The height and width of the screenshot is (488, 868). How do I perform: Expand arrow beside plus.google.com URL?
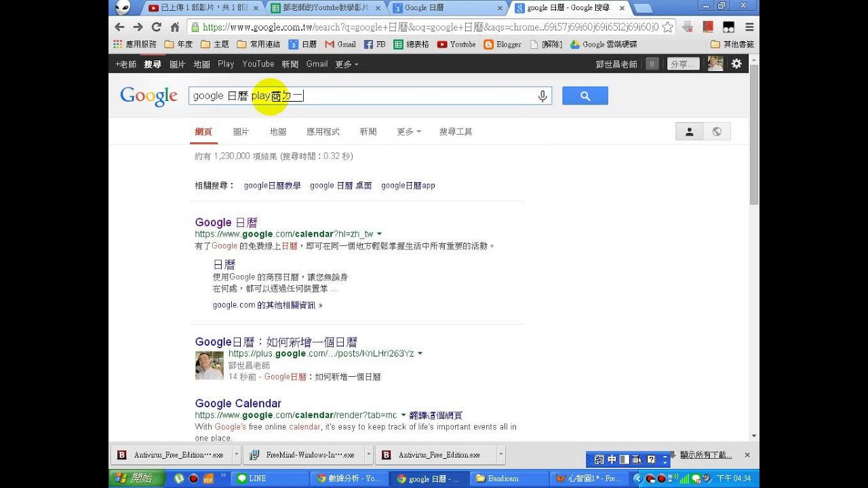[420, 354]
